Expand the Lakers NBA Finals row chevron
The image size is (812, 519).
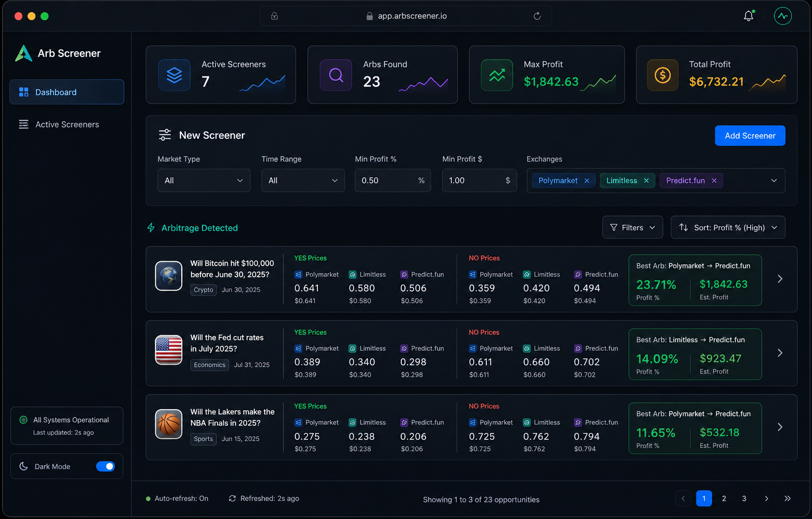point(780,427)
